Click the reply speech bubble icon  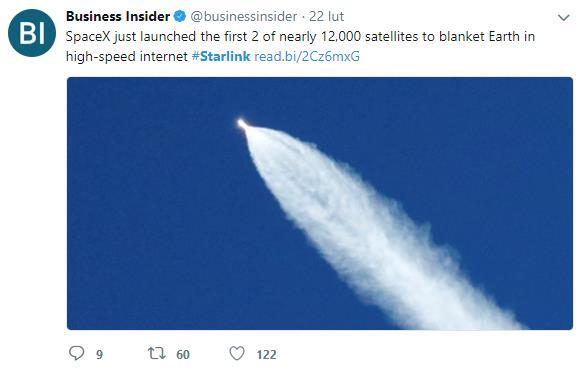point(77,353)
